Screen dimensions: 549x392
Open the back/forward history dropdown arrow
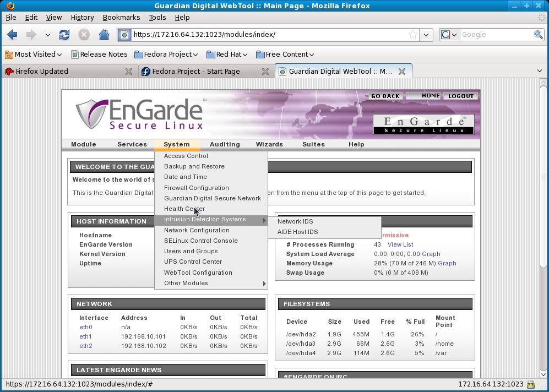point(47,35)
